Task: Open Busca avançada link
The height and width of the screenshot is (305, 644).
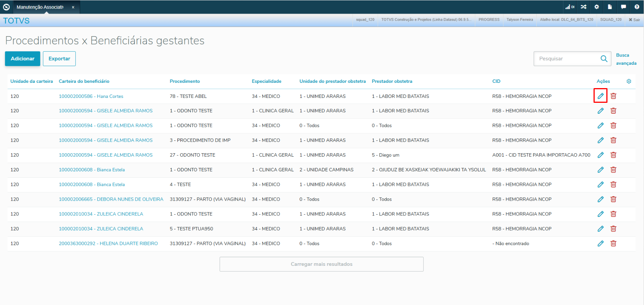Action: 626,59
